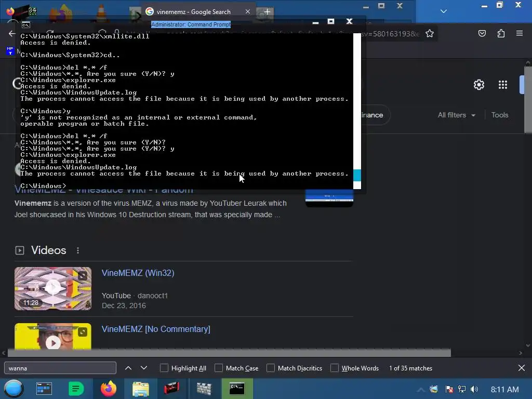The width and height of the screenshot is (532, 399).
Task: Switch to Firefox from the taskbar
Action: click(x=108, y=389)
